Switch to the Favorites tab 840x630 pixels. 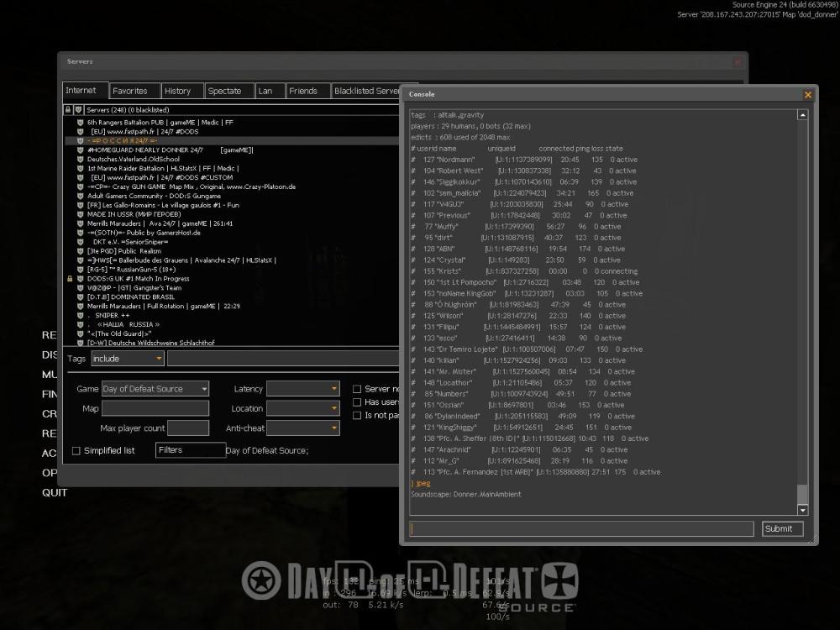[134, 91]
